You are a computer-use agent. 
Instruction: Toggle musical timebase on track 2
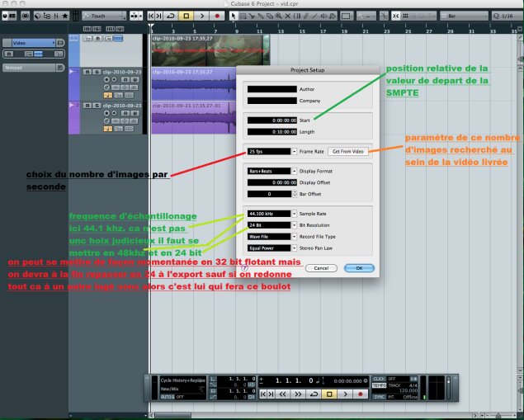[107, 129]
